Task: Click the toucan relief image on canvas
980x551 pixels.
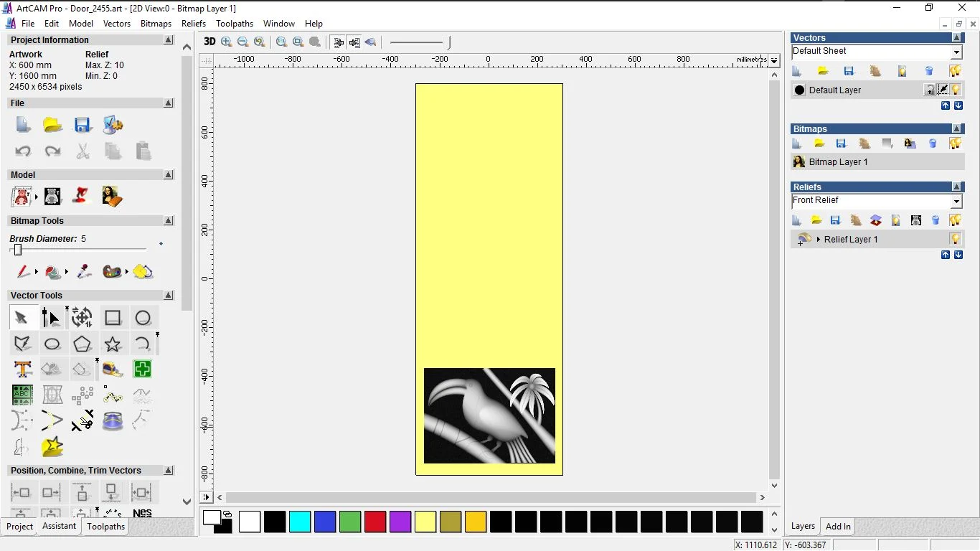Action: click(489, 415)
